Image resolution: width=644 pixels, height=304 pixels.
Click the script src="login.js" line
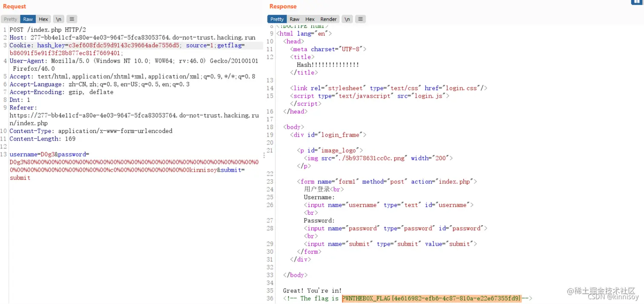click(370, 96)
